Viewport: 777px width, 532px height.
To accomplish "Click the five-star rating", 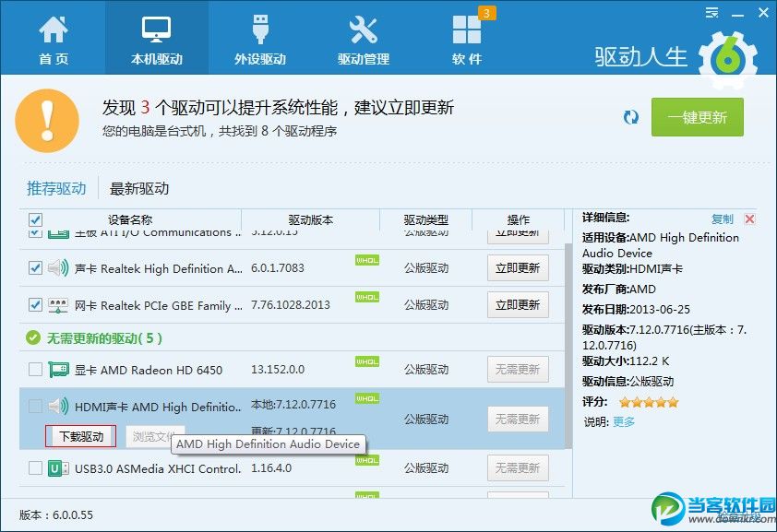I will (x=649, y=402).
